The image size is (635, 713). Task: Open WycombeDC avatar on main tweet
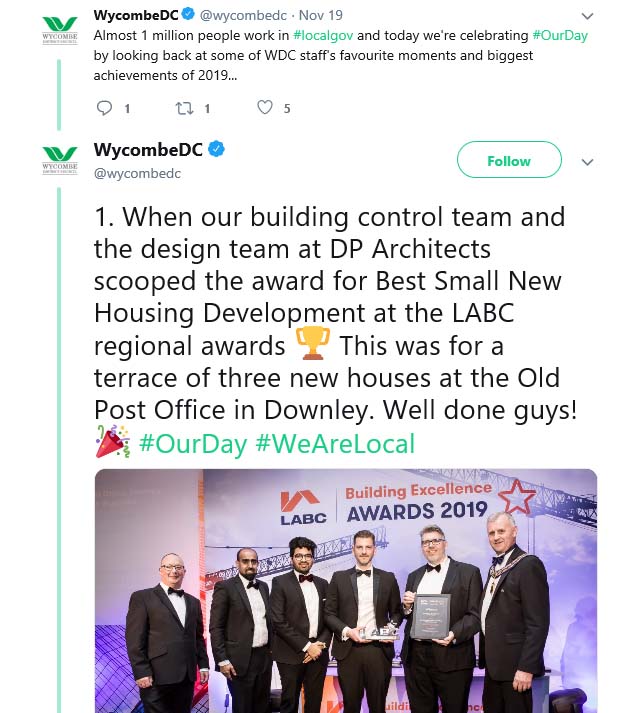(x=60, y=160)
